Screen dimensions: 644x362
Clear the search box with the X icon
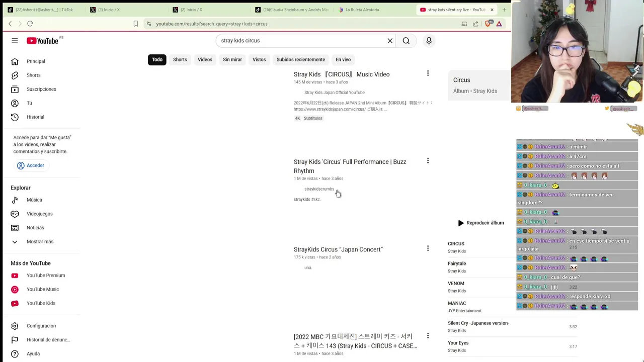click(390, 41)
